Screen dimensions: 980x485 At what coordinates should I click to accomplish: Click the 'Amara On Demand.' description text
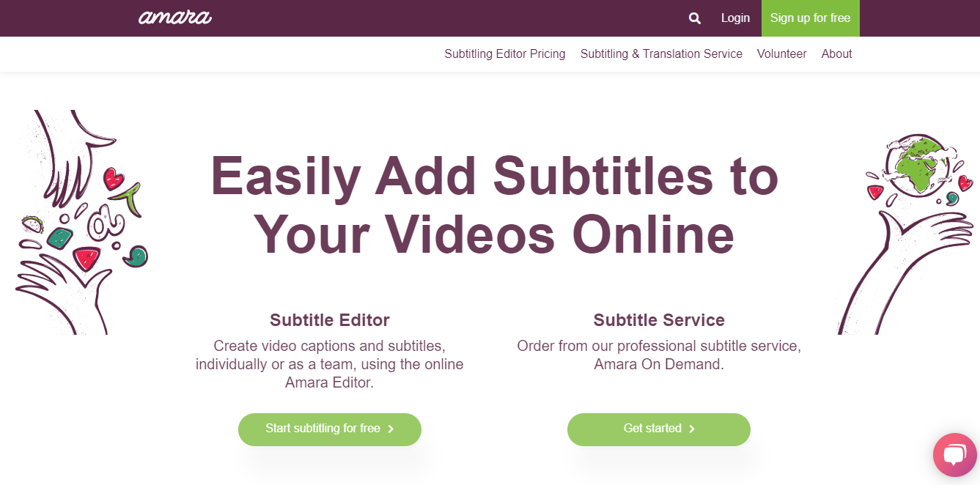(x=659, y=364)
